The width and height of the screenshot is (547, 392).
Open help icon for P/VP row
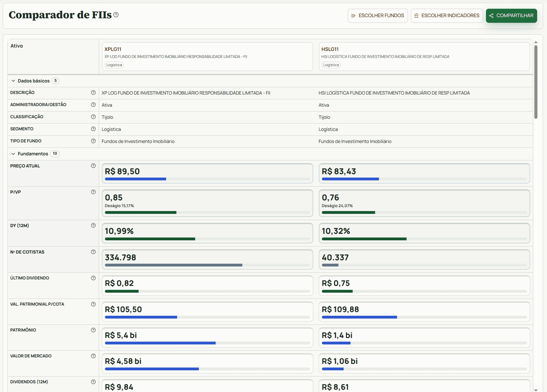pos(93,192)
